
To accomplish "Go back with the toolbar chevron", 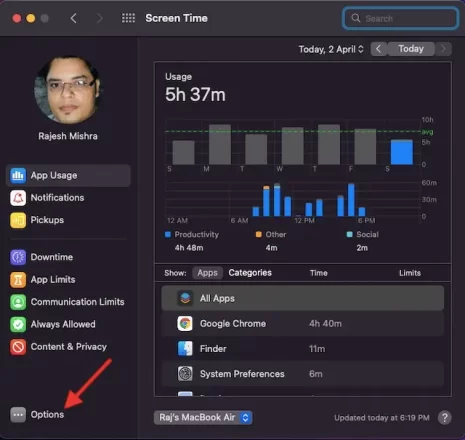I will pyautogui.click(x=74, y=18).
